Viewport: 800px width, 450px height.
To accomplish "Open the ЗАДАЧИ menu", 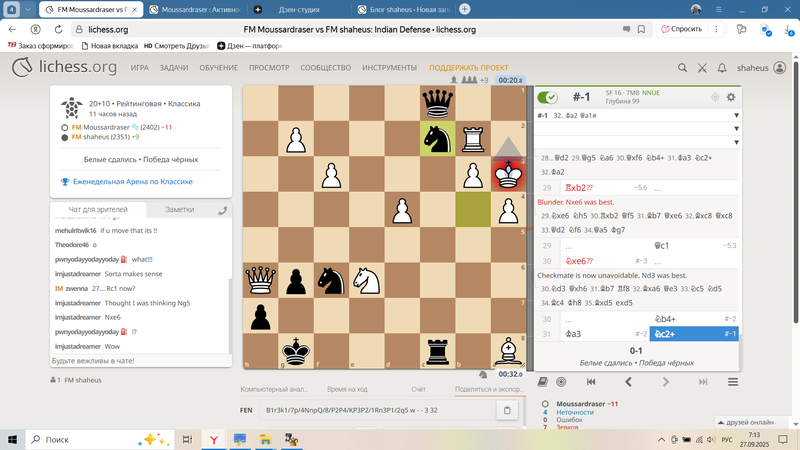I will click(173, 67).
